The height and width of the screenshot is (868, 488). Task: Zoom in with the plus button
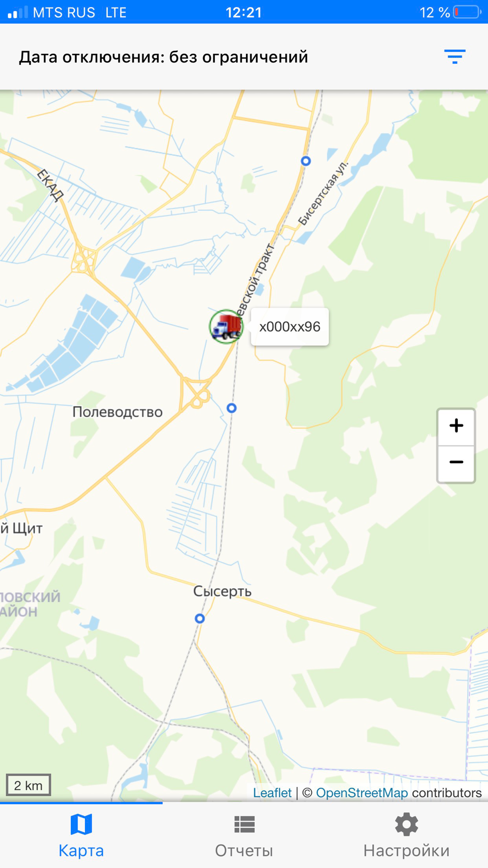pyautogui.click(x=456, y=426)
